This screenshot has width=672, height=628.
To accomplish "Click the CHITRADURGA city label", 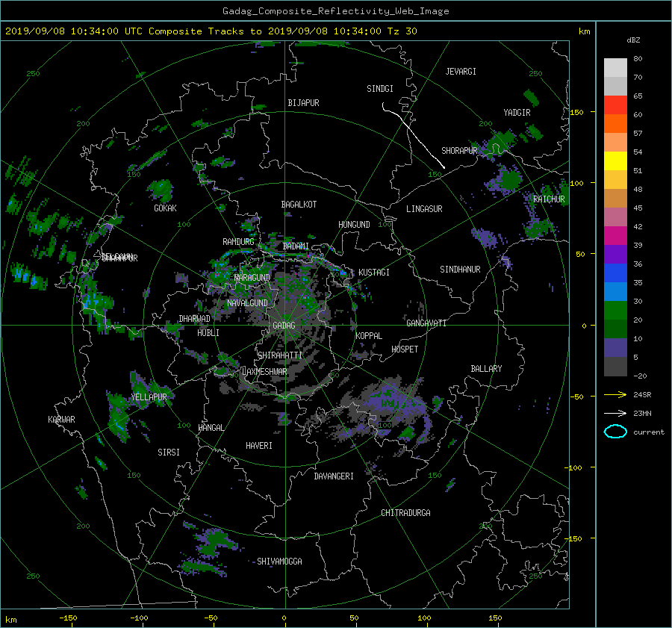I will click(x=405, y=513).
